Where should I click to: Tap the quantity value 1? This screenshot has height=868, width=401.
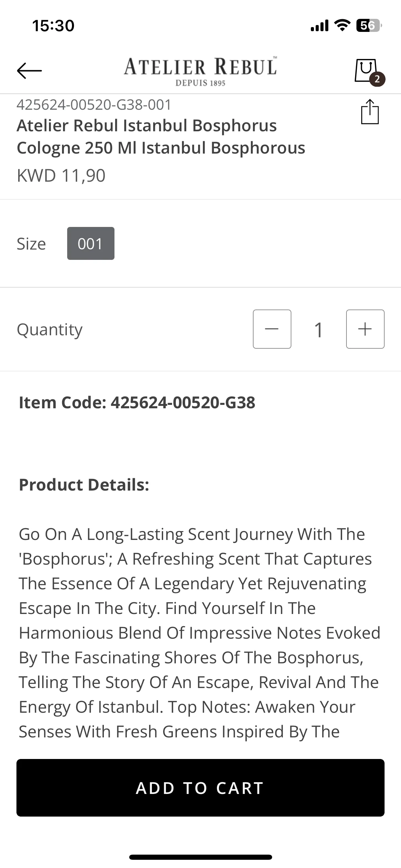click(318, 330)
